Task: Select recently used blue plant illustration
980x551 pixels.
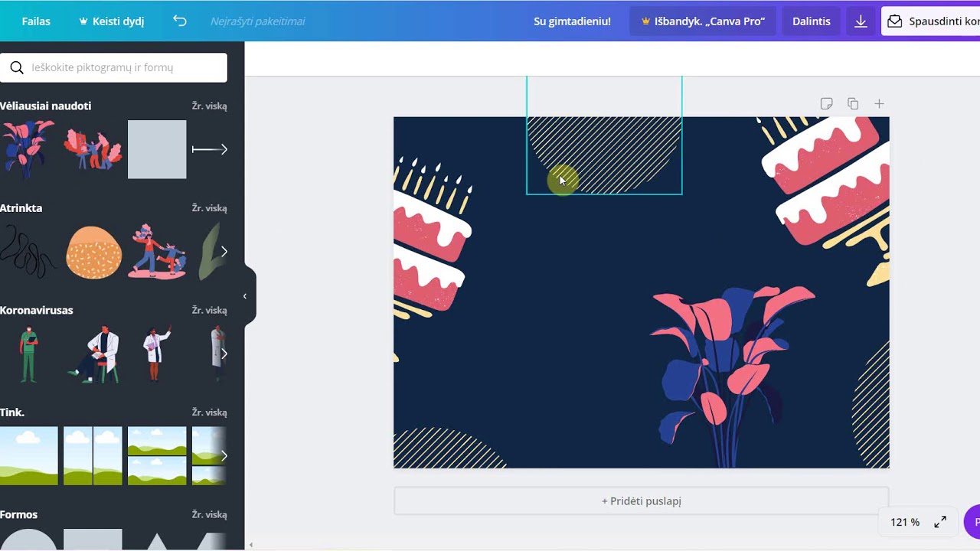Action: (28, 149)
